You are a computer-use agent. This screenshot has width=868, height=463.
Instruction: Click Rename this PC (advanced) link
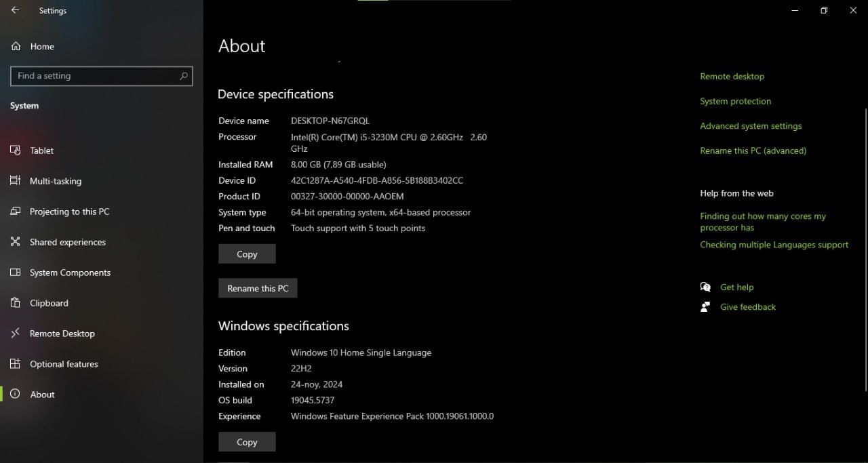point(753,150)
